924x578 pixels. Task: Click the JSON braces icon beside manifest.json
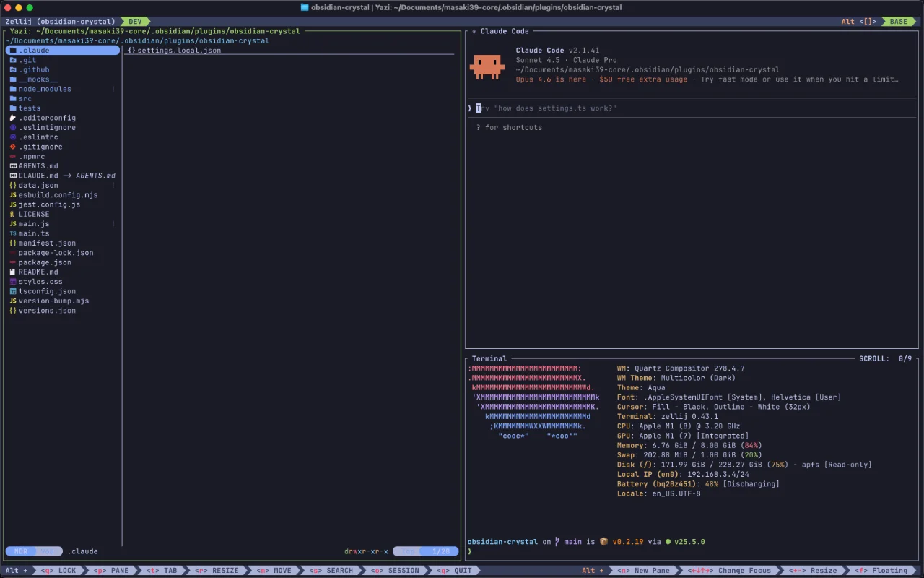point(13,243)
